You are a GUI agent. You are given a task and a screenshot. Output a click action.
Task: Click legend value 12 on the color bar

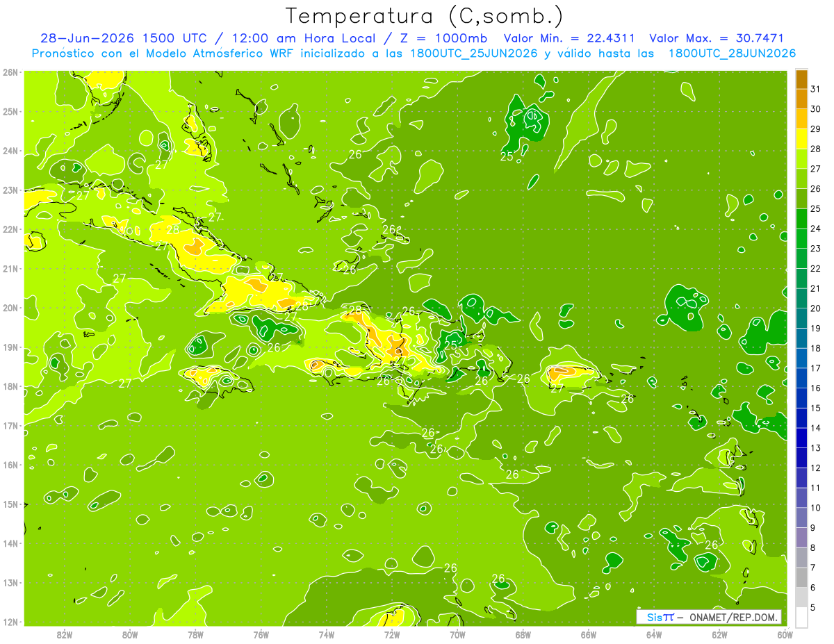pyautogui.click(x=816, y=468)
